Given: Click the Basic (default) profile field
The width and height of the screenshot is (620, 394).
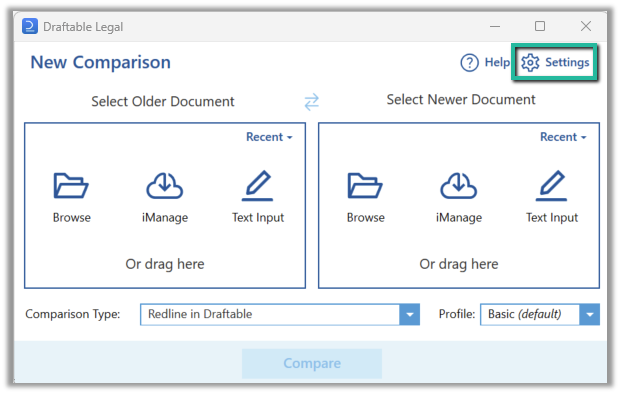Looking at the screenshot, I should pos(530,314).
